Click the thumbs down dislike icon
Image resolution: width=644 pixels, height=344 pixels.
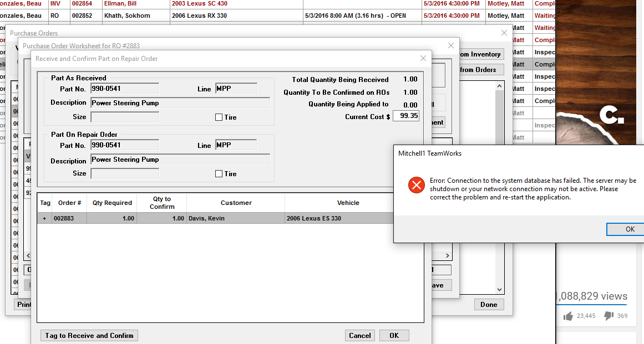tap(608, 316)
